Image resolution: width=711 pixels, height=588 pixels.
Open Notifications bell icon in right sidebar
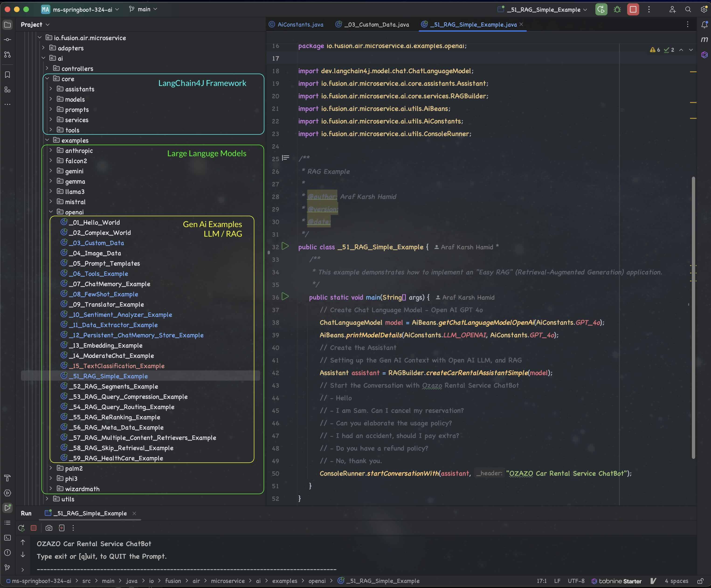pos(704,24)
